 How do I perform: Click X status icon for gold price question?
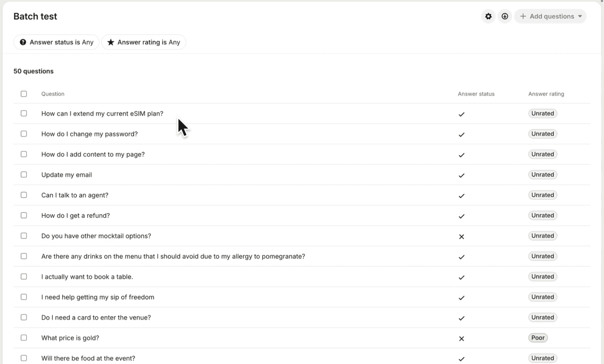coord(461,338)
